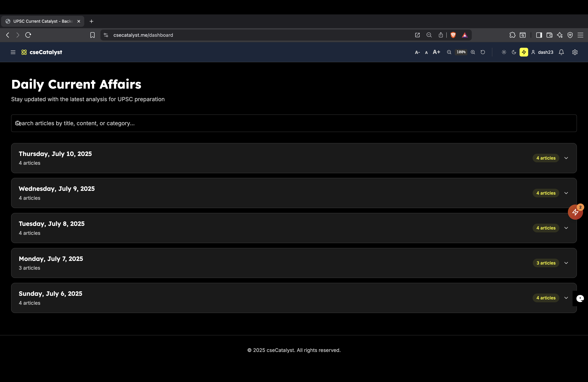Expand the Thursday, July 10, 2025 section
The image size is (588, 382).
(x=566, y=158)
